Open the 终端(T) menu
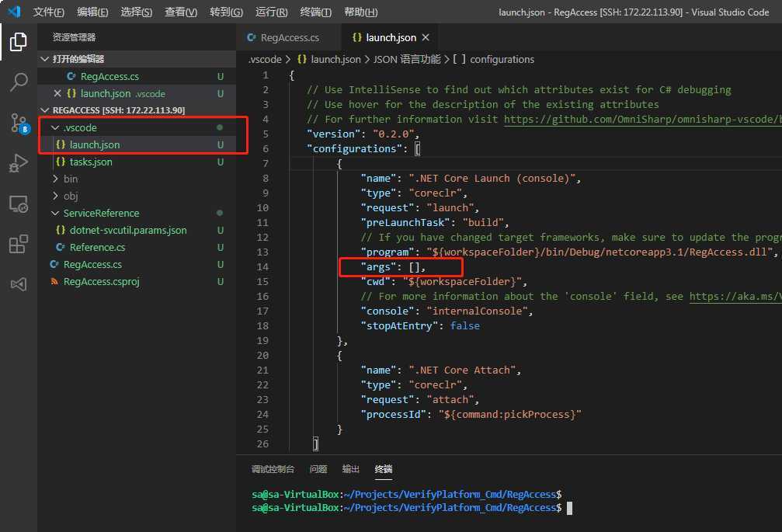782x532 pixels. coord(316,12)
